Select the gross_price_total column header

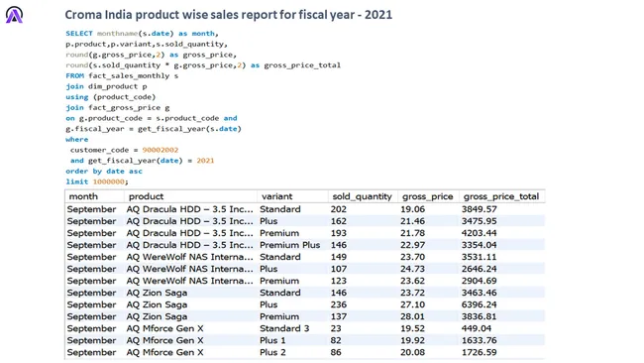(501, 196)
